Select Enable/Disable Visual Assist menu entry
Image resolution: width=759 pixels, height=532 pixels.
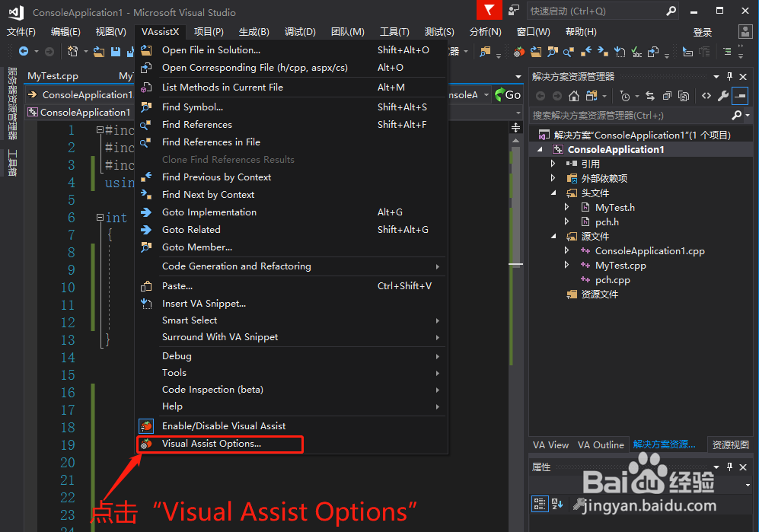pyautogui.click(x=291, y=426)
